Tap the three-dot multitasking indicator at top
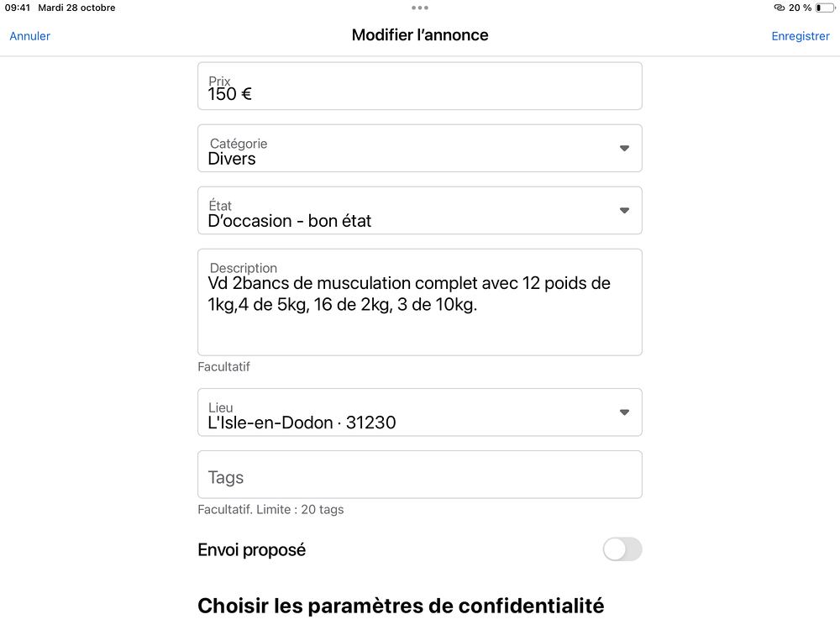Image resolution: width=840 pixels, height=630 pixels. [x=419, y=8]
